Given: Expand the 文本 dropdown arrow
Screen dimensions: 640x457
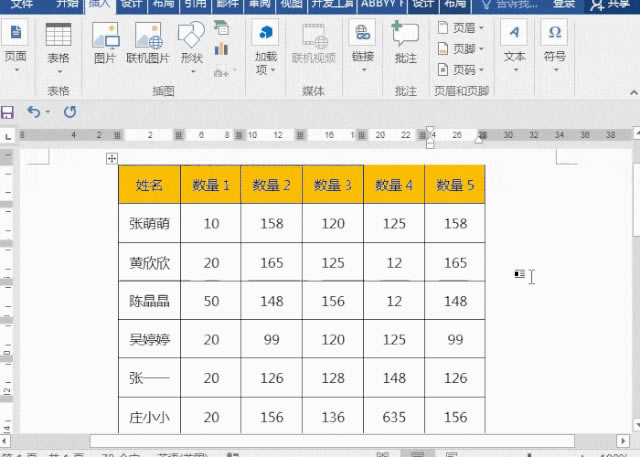Looking at the screenshot, I should point(516,70).
